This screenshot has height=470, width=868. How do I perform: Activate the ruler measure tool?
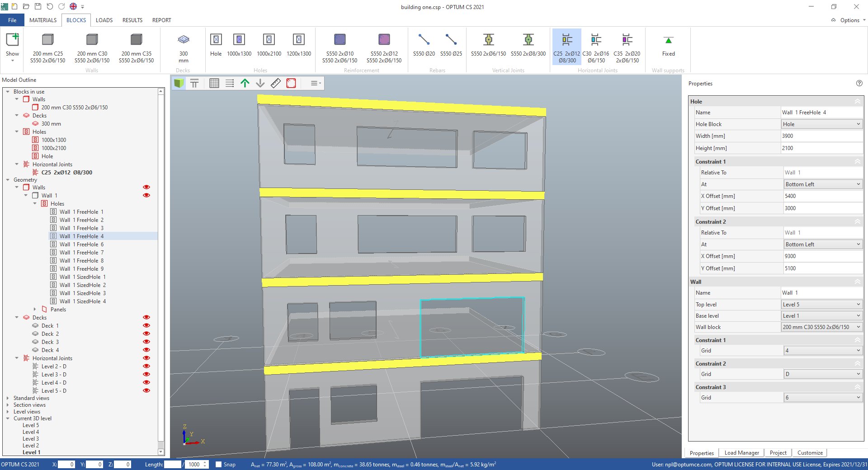pos(276,83)
